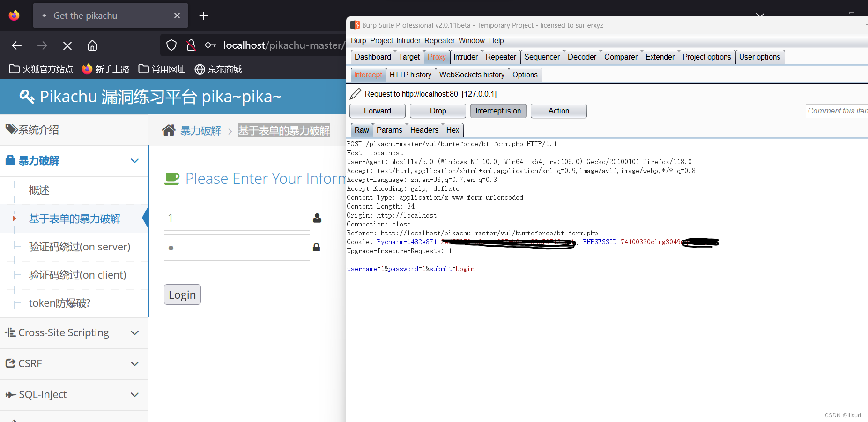The image size is (868, 422).
Task: Open 系统介绍 sidebar item
Action: 74,130
